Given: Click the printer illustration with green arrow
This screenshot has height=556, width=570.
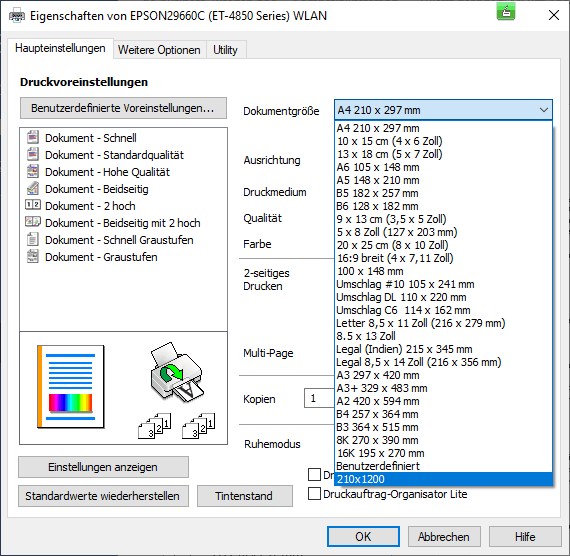Looking at the screenshot, I should (177, 372).
